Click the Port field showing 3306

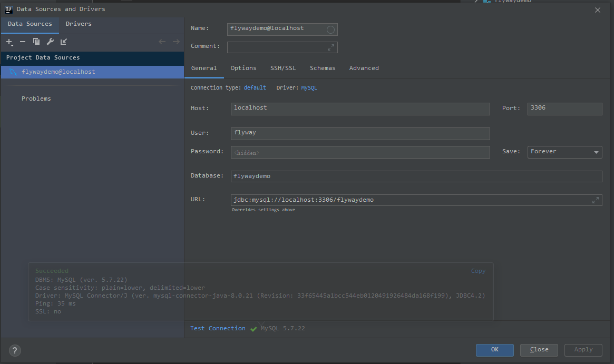(x=564, y=109)
